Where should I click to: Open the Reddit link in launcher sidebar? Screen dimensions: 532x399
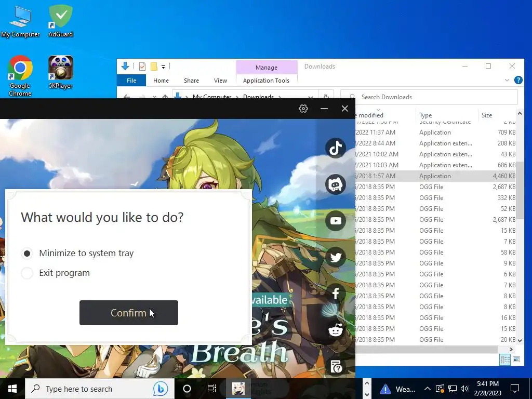pyautogui.click(x=336, y=330)
